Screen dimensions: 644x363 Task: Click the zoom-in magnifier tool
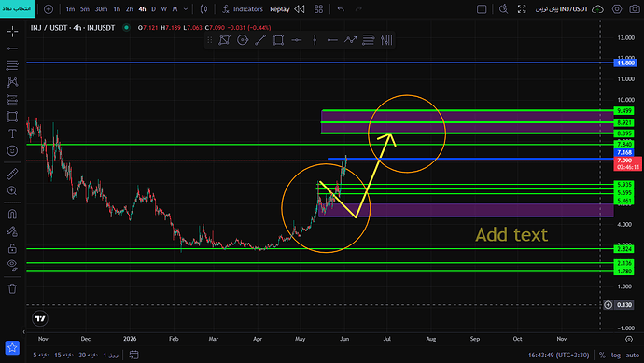(x=12, y=191)
